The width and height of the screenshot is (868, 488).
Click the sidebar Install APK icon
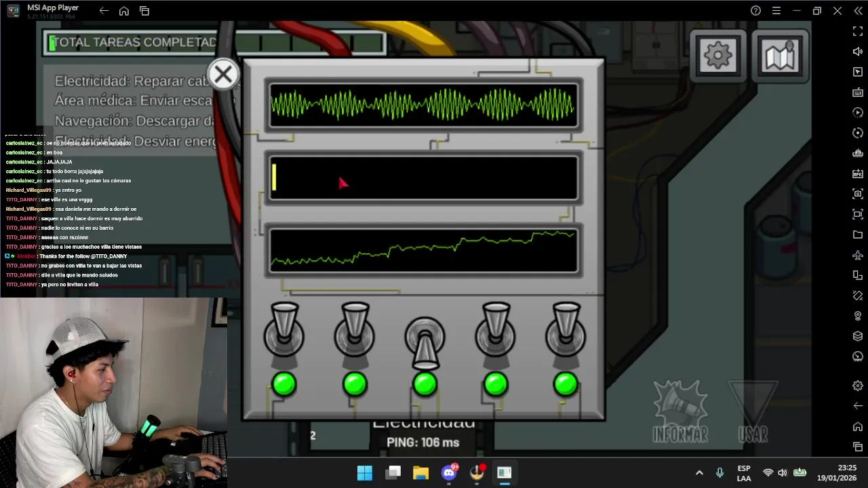pos(858,174)
